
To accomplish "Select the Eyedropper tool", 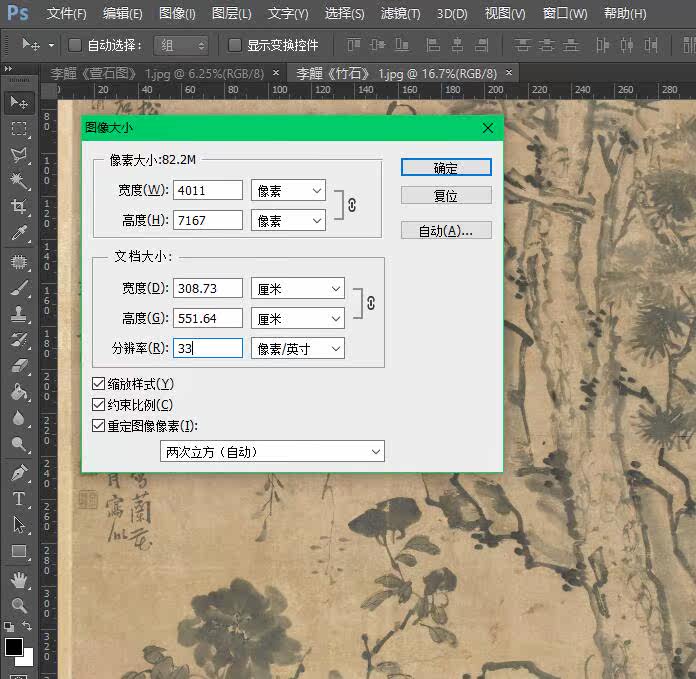I will click(19, 232).
